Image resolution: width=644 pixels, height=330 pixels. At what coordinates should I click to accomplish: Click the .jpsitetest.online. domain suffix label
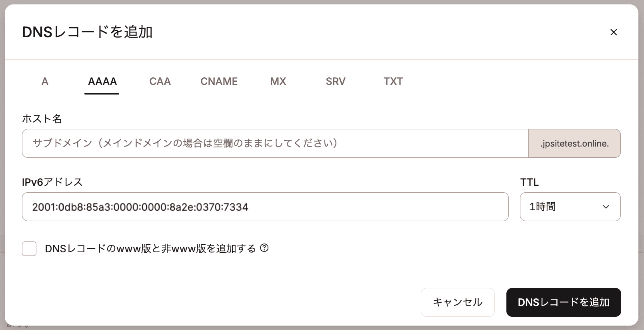[575, 143]
